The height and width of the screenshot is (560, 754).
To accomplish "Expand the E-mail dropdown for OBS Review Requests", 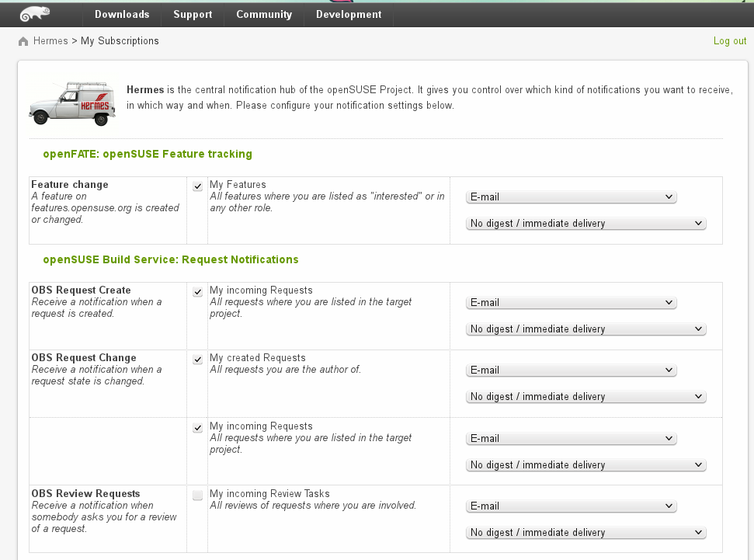I will (571, 506).
